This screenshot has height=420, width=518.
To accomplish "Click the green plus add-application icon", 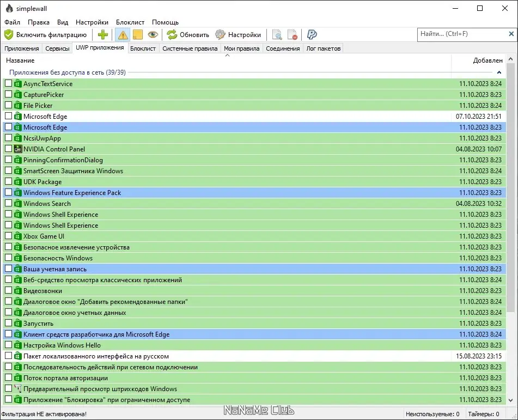I will (103, 34).
